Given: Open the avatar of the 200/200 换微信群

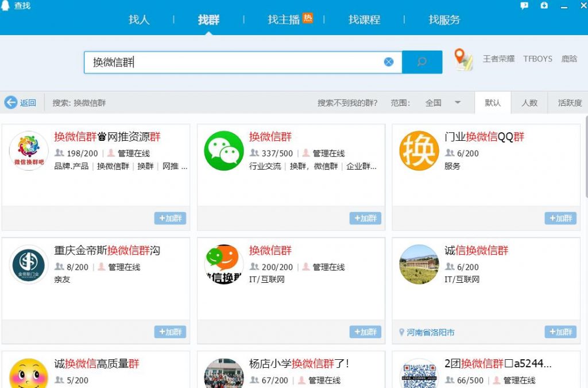Looking at the screenshot, I should click(x=224, y=264).
